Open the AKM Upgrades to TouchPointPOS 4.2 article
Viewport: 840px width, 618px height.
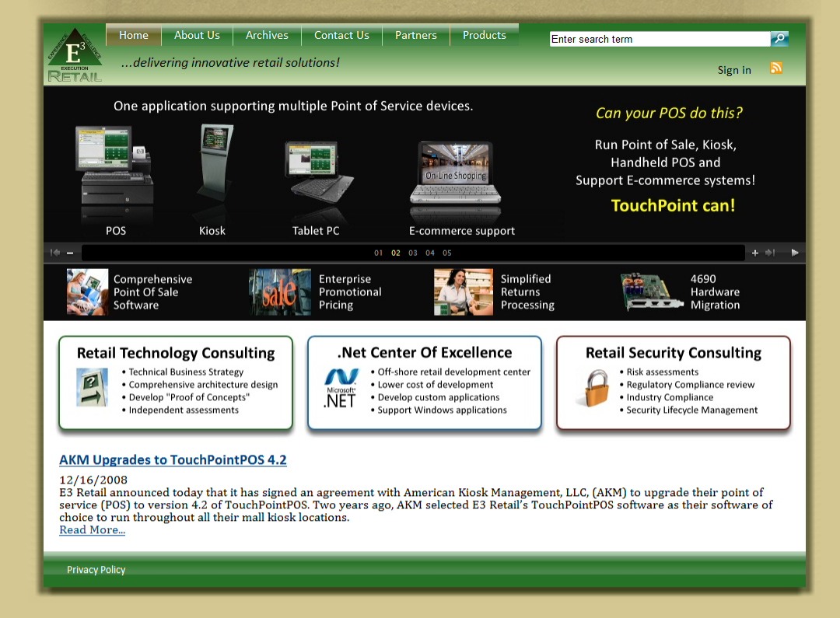173,459
